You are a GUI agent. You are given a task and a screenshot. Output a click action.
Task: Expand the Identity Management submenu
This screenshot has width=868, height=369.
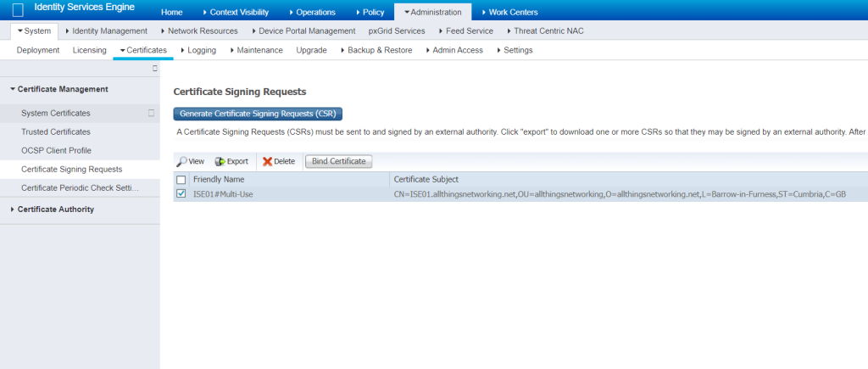[x=106, y=31]
